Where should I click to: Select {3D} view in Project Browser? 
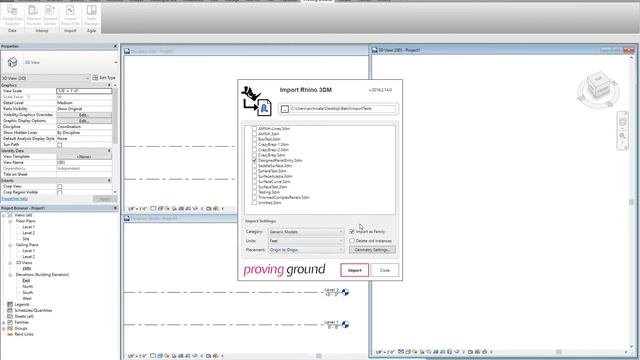coord(27,269)
